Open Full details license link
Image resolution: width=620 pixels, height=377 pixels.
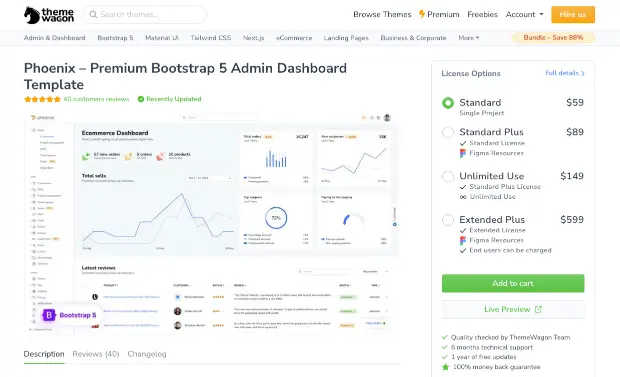pos(565,73)
